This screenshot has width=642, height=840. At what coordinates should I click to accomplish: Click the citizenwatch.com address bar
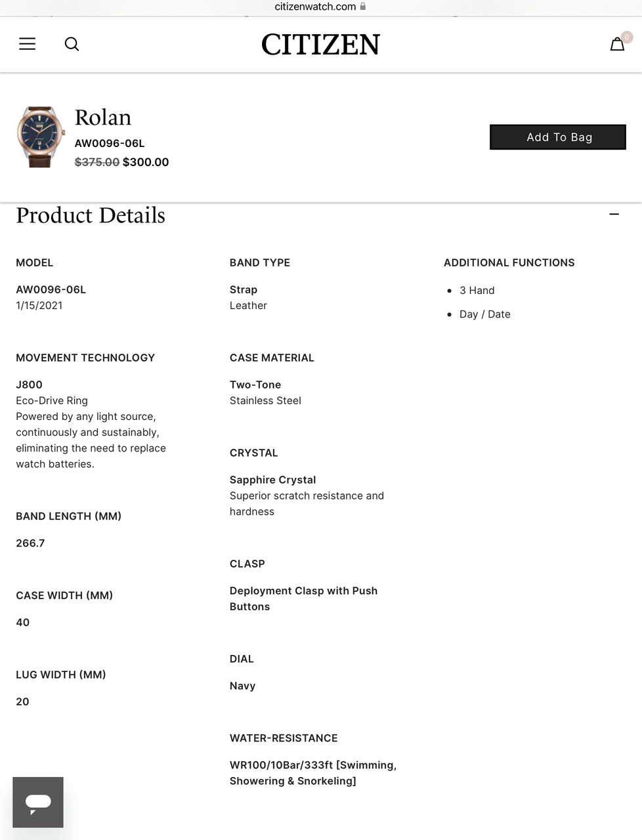click(316, 7)
